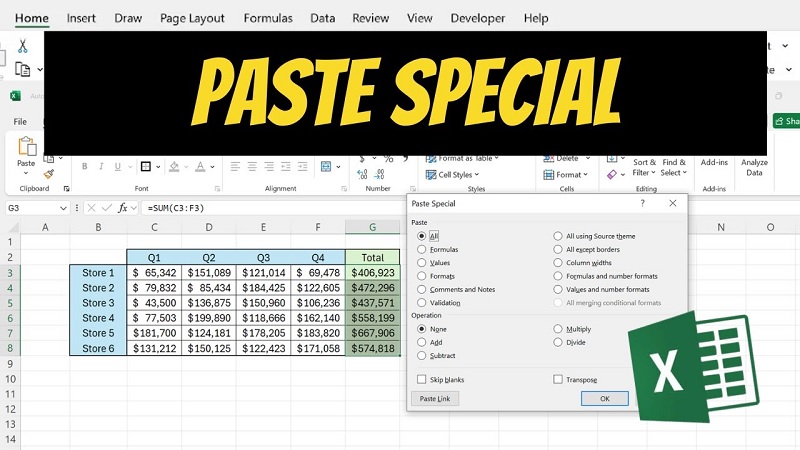Viewport: 800px width, 450px height.
Task: Click the Paste clipboard icon
Action: 27,146
